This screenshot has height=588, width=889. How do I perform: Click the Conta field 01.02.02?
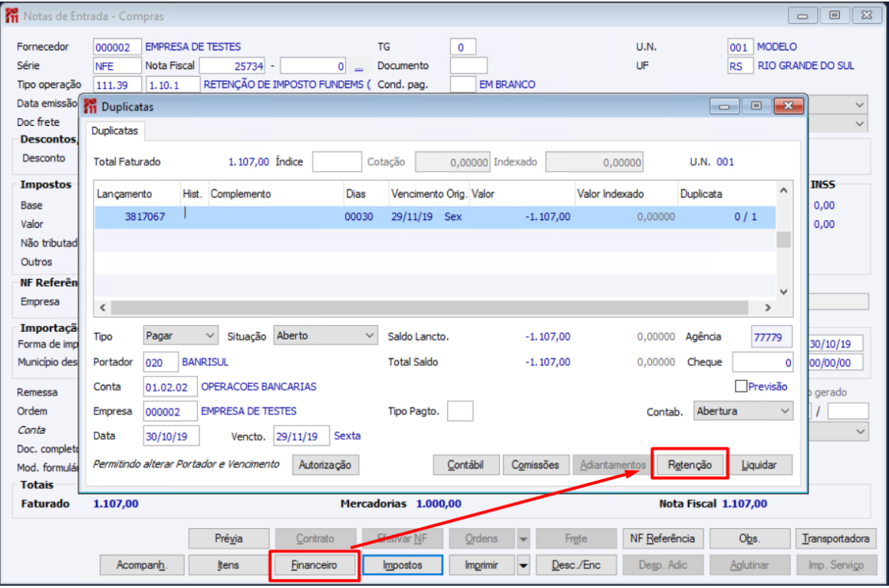(170, 387)
